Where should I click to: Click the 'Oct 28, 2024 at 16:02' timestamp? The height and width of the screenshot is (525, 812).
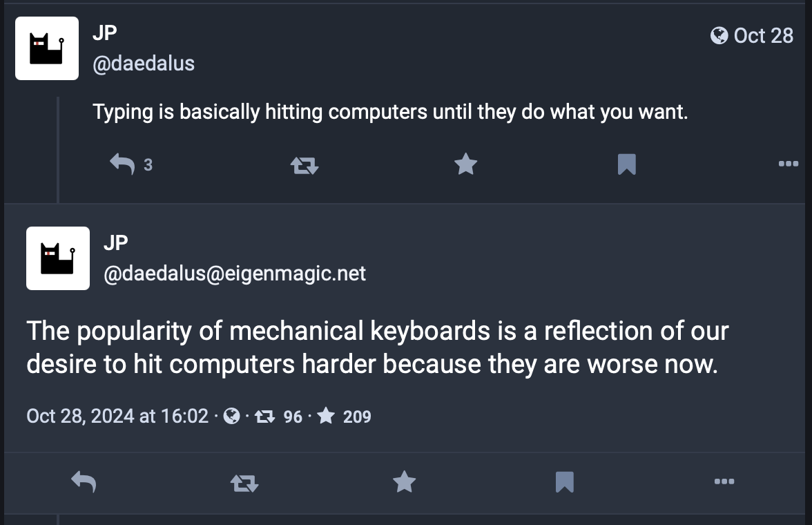click(x=117, y=416)
